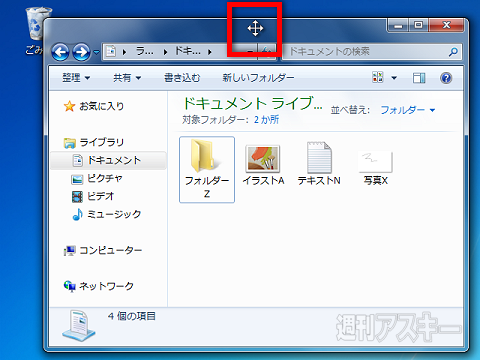Select the ラ... breadcrumb in the address bar
The height and width of the screenshot is (360, 480).
(145, 51)
